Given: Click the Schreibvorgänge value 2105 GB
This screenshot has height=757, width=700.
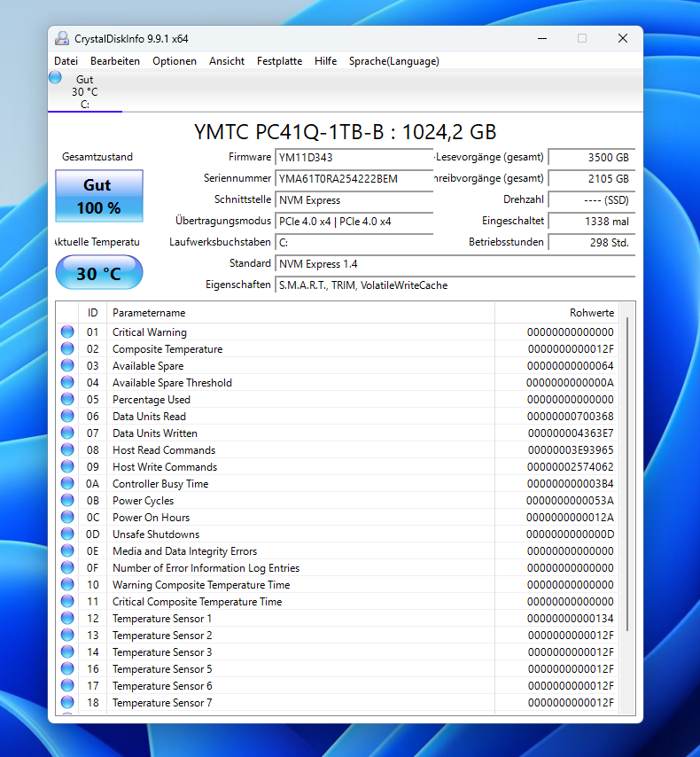Looking at the screenshot, I should coord(591,179).
